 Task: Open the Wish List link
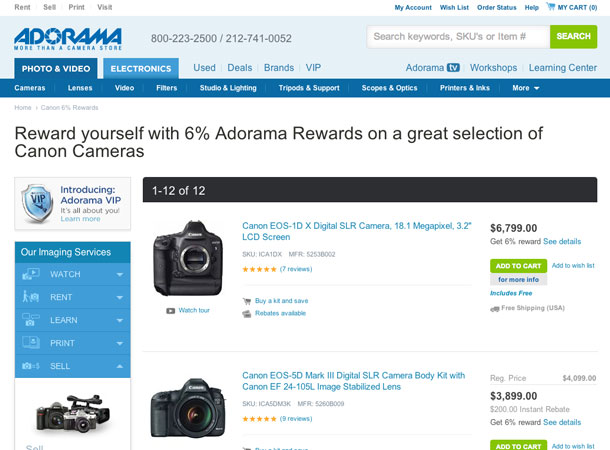tap(454, 7)
